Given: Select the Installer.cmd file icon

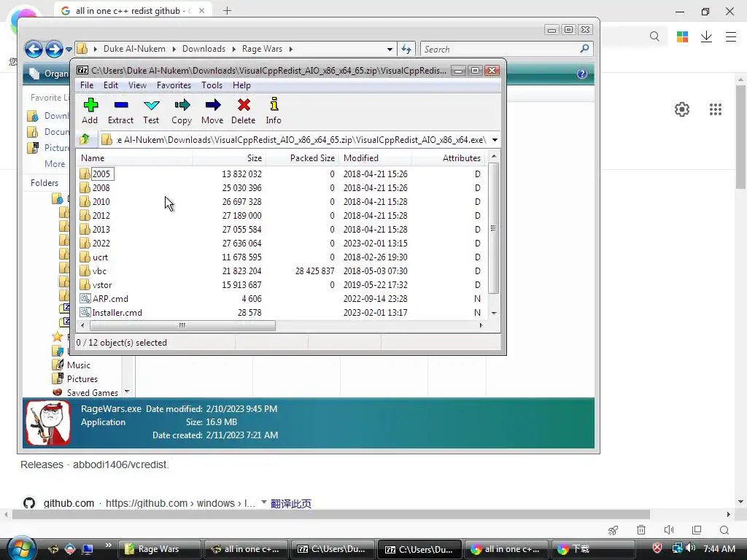Looking at the screenshot, I should pyautogui.click(x=85, y=312).
